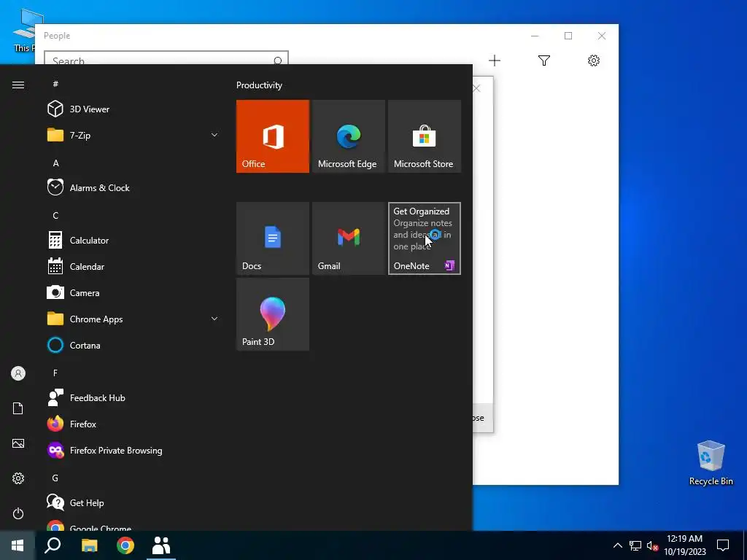Viewport: 747px width, 560px height.
Task: Open the OneNote live tile
Action: pyautogui.click(x=424, y=238)
